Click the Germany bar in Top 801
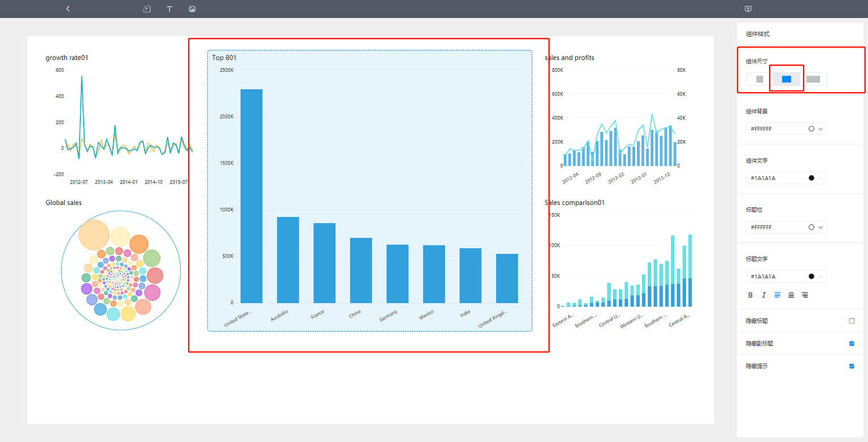868x442 pixels. [397, 274]
